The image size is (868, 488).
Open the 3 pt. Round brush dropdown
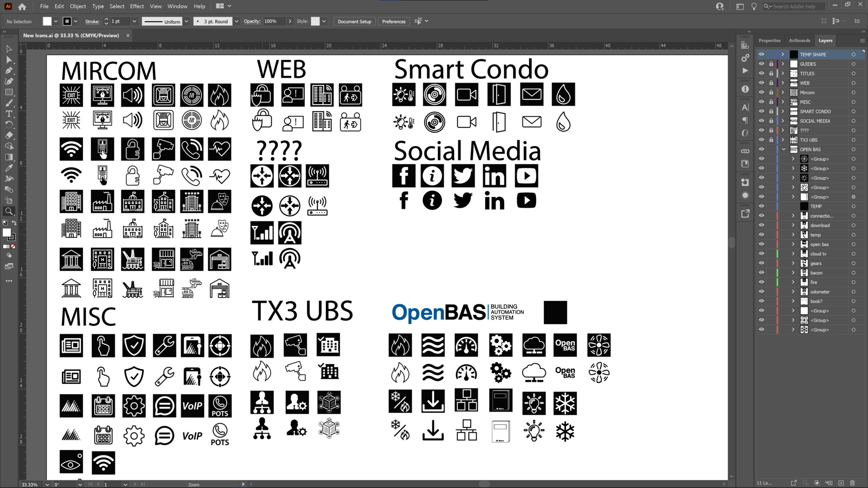236,21
